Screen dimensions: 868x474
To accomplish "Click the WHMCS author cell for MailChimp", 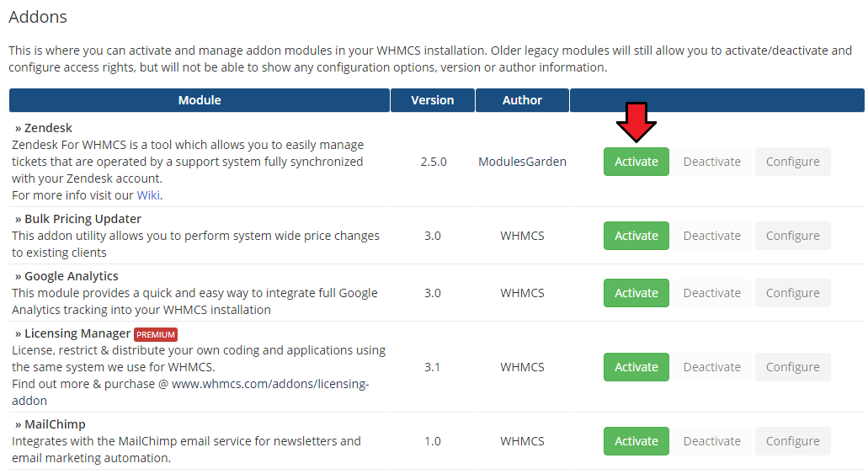I will tap(522, 441).
